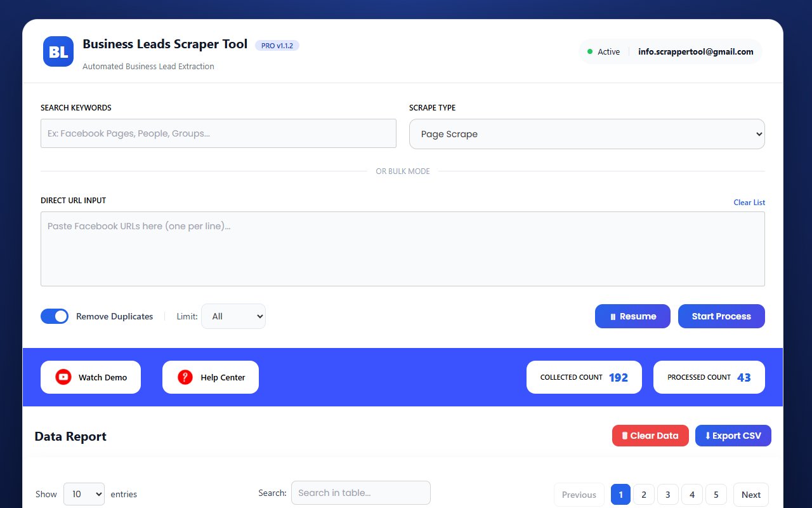Select pagination page 3
This screenshot has height=508, width=812.
pyautogui.click(x=668, y=495)
